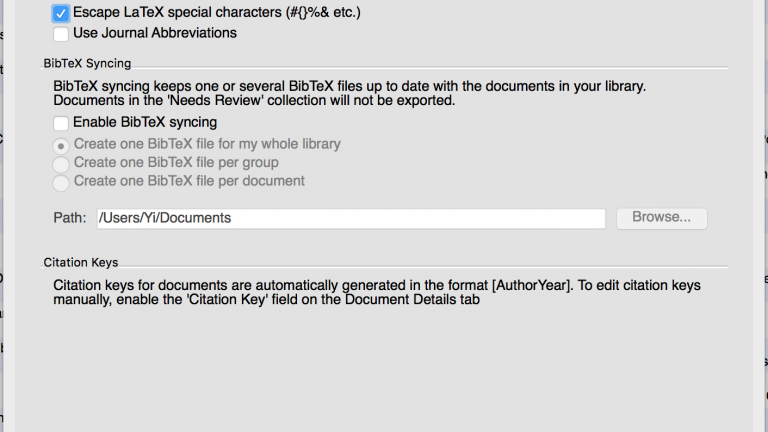Click the Citation Keys section heading
The image size is (768, 432).
(x=81, y=263)
